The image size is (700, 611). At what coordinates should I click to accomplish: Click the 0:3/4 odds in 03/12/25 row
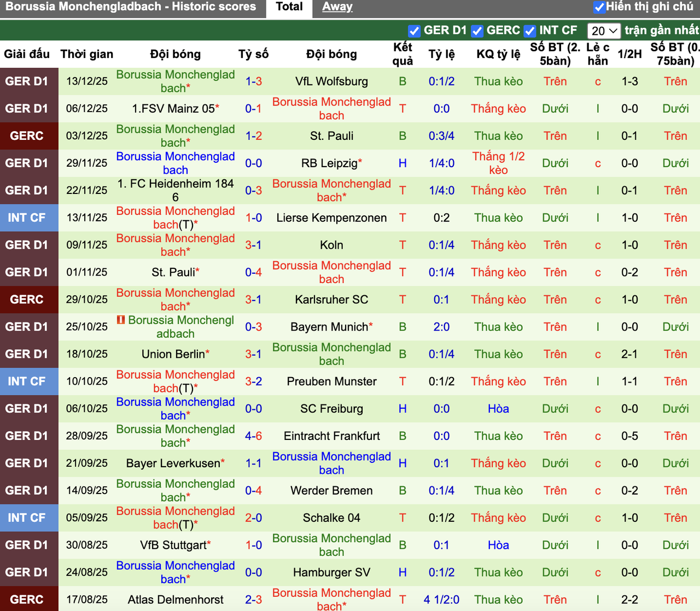(441, 136)
